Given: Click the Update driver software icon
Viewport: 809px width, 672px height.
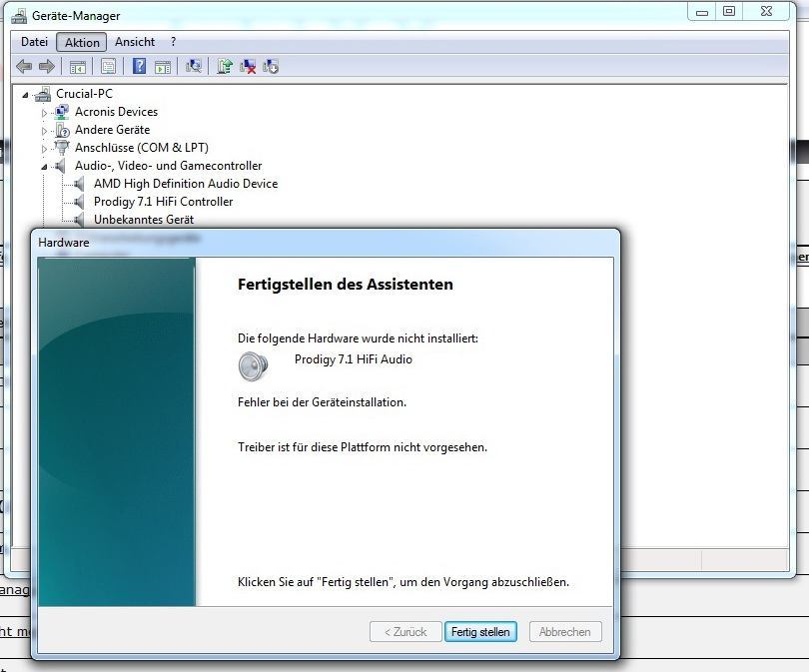Looking at the screenshot, I should [x=225, y=66].
